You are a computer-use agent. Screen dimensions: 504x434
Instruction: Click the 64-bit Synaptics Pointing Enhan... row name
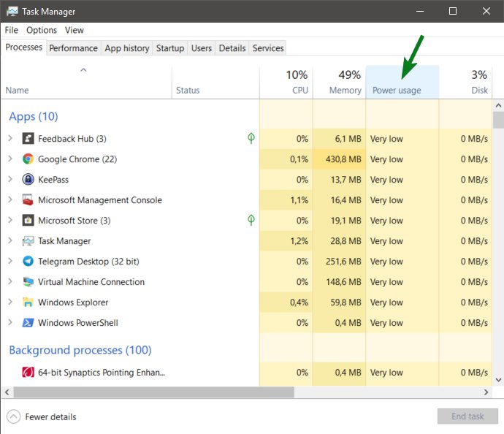pos(102,373)
